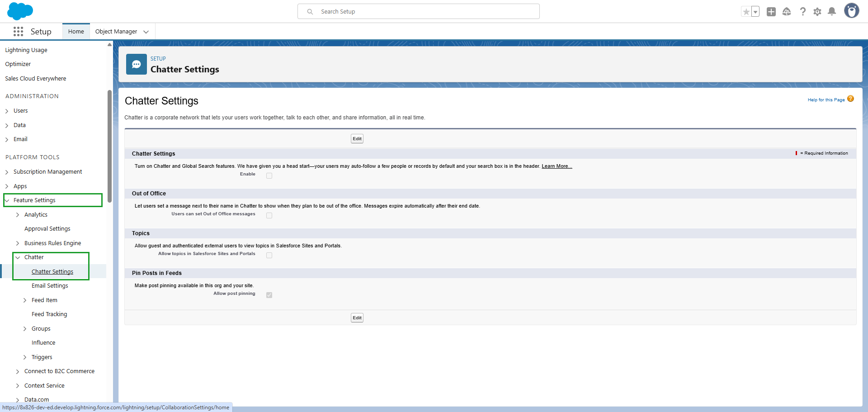Screen dimensions: 868x412
Task: Open the Help question mark icon
Action: (x=802, y=12)
